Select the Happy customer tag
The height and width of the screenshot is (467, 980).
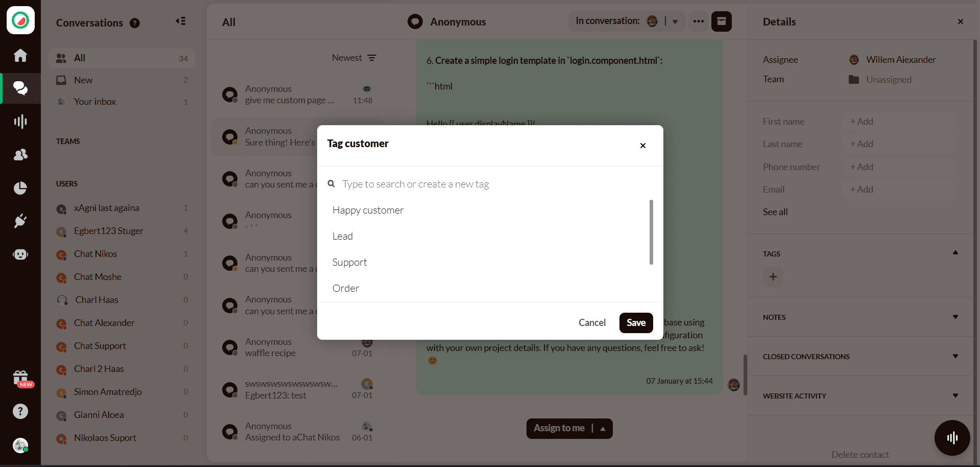point(368,210)
